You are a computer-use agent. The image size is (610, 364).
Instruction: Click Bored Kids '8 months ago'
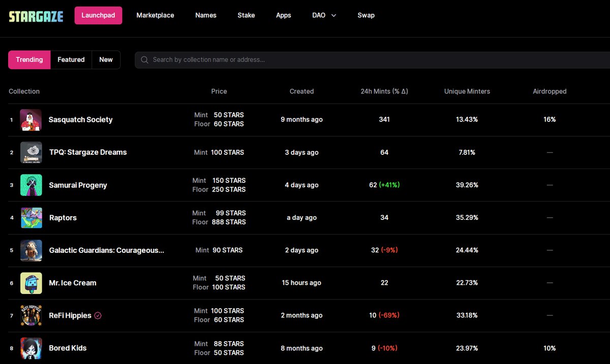tap(301, 348)
